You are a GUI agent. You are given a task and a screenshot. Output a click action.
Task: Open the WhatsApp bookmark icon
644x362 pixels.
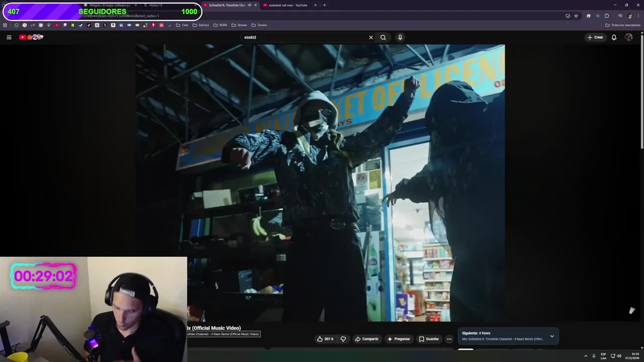pos(17,25)
